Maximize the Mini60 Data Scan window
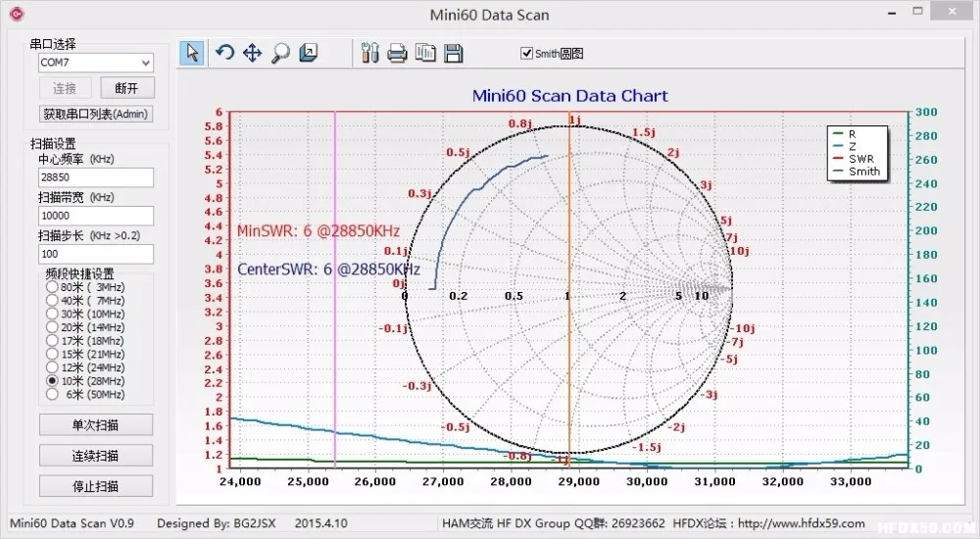The height and width of the screenshot is (539, 980). 918,11
